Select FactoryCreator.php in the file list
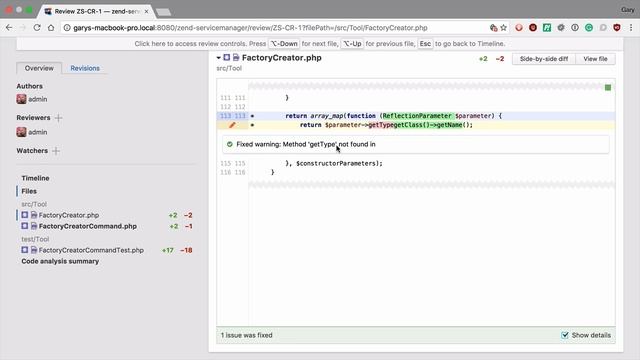This screenshot has height=360, width=640. click(x=69, y=215)
